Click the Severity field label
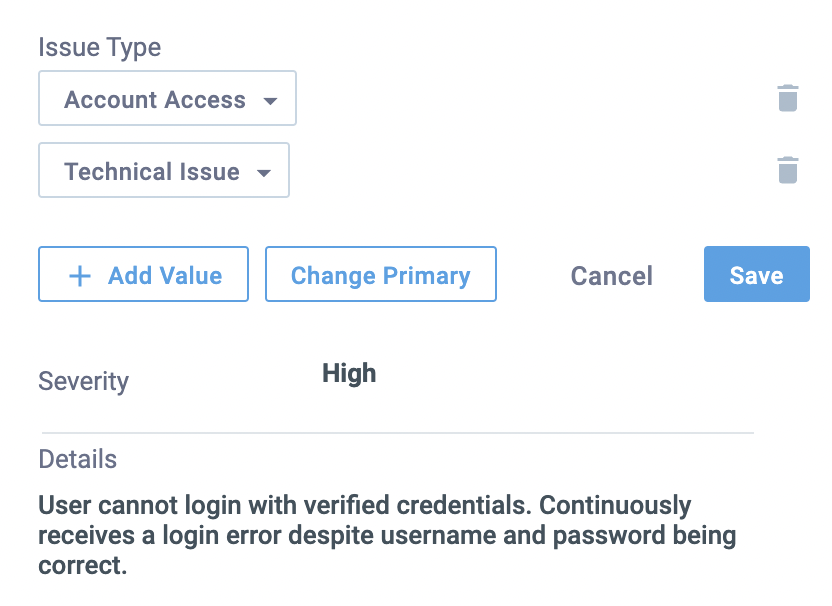832x606 pixels. pos(83,381)
